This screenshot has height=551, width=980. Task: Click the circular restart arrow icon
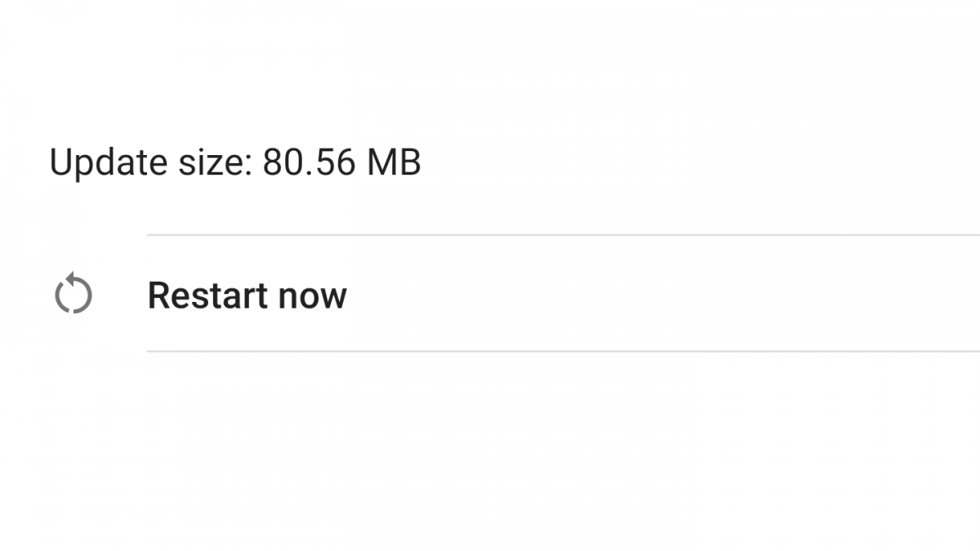click(x=73, y=295)
